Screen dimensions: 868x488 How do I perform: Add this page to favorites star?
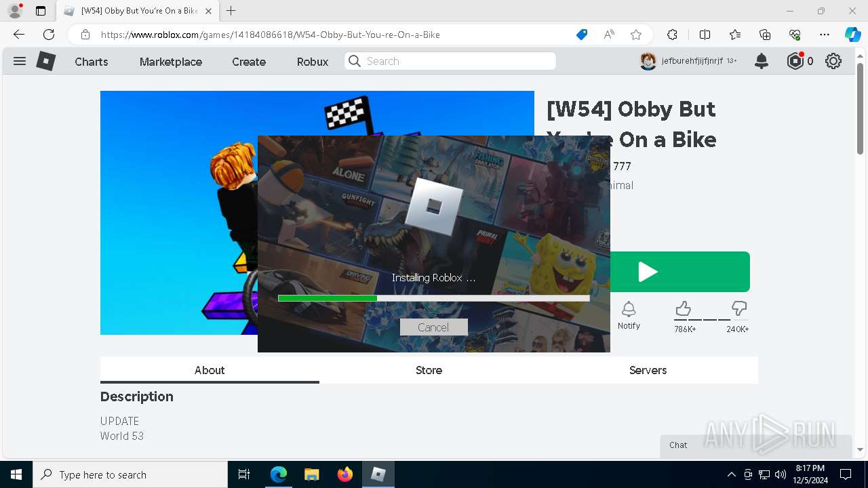pos(636,35)
